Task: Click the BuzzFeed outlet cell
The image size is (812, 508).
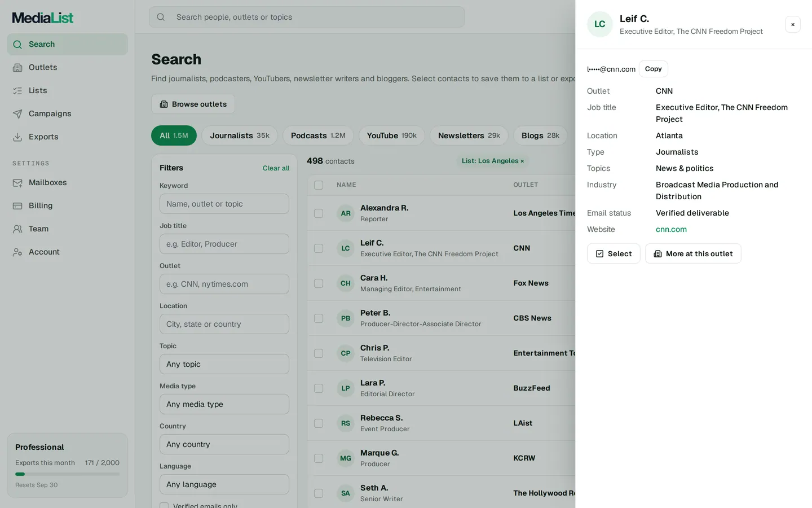Action: coord(532,388)
